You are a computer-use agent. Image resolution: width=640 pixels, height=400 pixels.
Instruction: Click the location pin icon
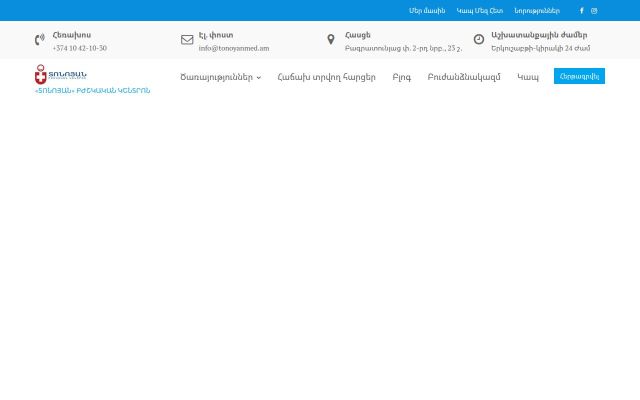click(x=331, y=39)
